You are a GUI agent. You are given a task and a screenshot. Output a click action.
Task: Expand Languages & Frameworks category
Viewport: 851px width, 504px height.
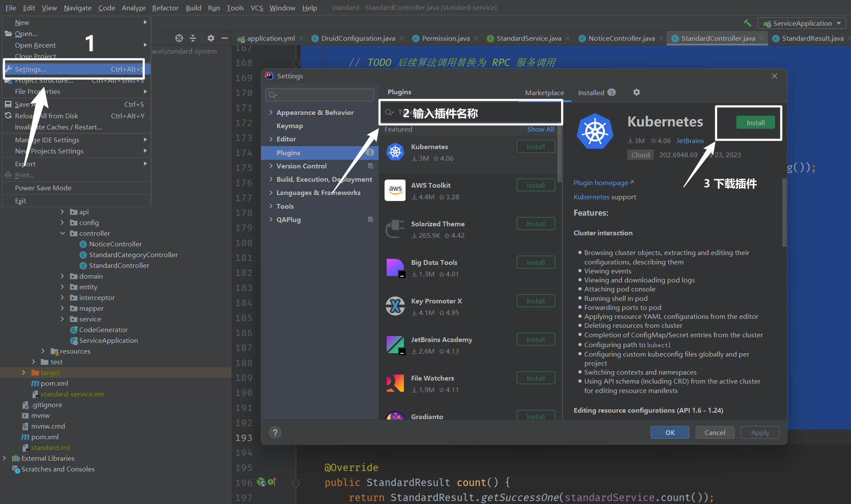click(x=271, y=192)
